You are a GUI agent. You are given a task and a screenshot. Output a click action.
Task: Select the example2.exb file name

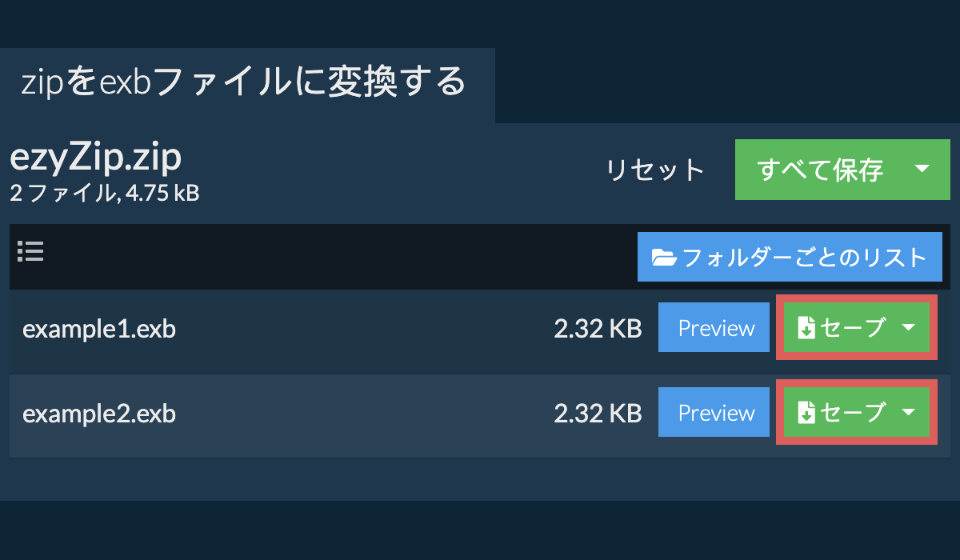(x=99, y=414)
